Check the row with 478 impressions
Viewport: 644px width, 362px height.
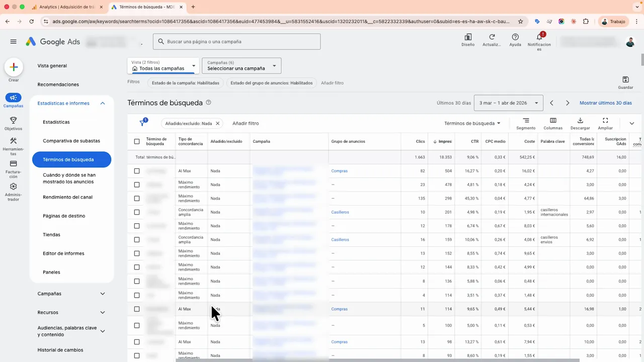137,185
